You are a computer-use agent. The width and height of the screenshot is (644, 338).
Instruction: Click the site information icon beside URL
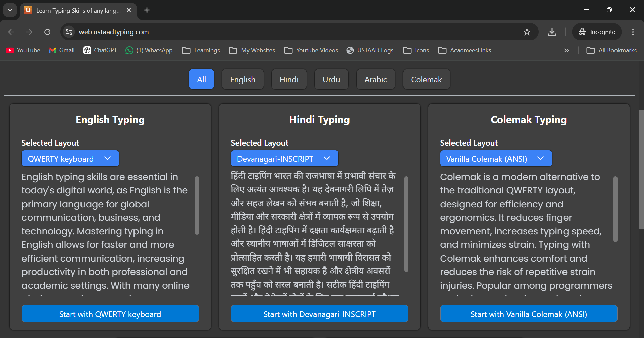69,32
